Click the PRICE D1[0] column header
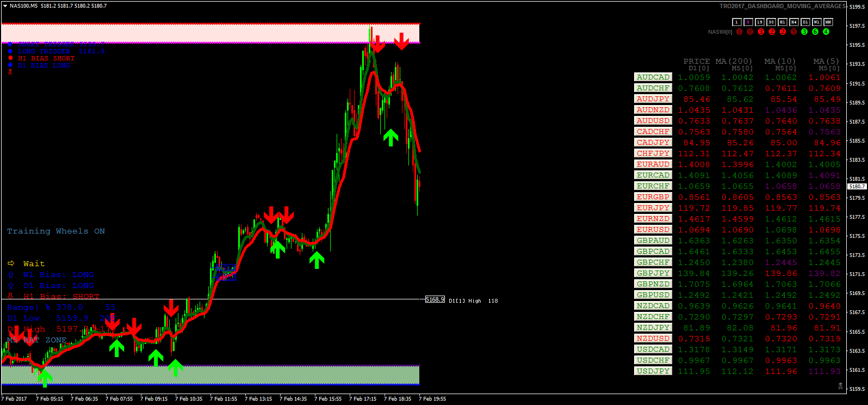 click(697, 64)
